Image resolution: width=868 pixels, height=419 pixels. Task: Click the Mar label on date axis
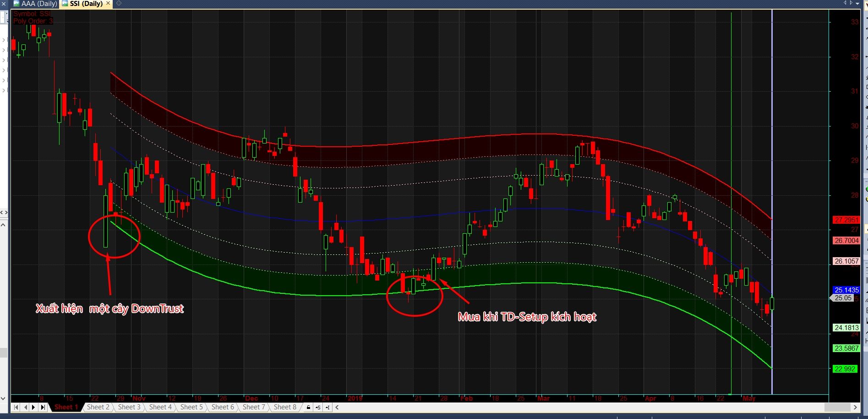(x=543, y=398)
